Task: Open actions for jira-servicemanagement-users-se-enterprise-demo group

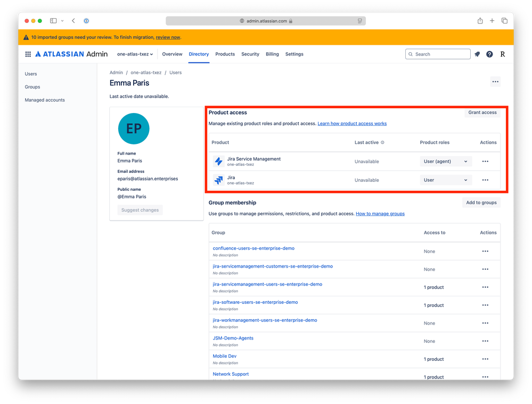Action: (x=485, y=287)
